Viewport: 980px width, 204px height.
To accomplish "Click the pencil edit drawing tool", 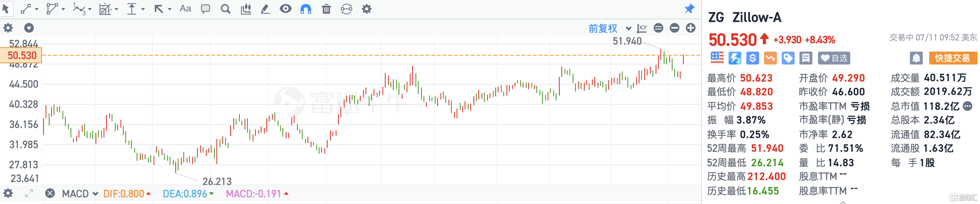I will coord(265,9).
